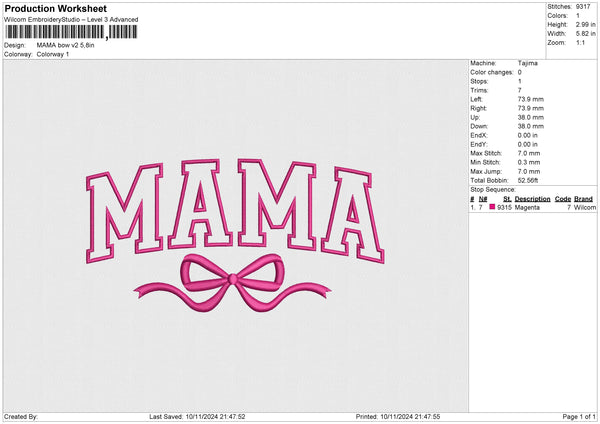
Task: Click the 'Left:' measurement label
Action: click(x=476, y=99)
